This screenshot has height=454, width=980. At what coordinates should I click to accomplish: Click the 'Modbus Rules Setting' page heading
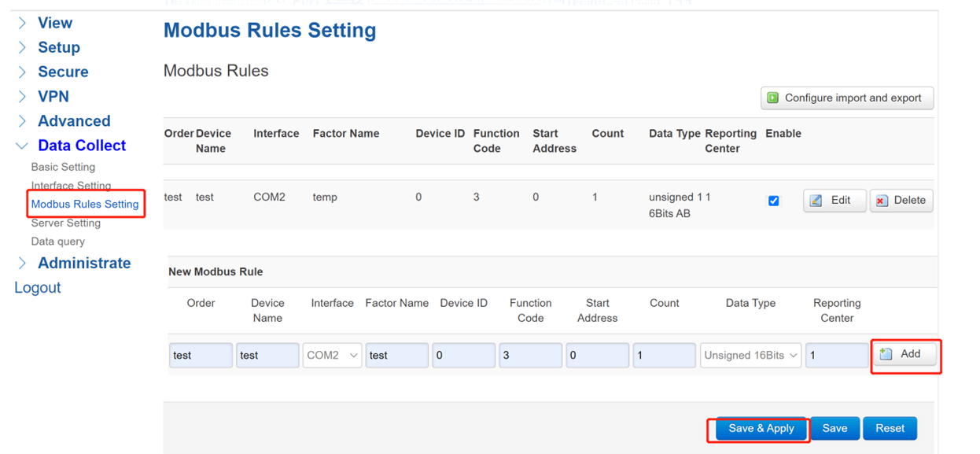pyautogui.click(x=270, y=31)
